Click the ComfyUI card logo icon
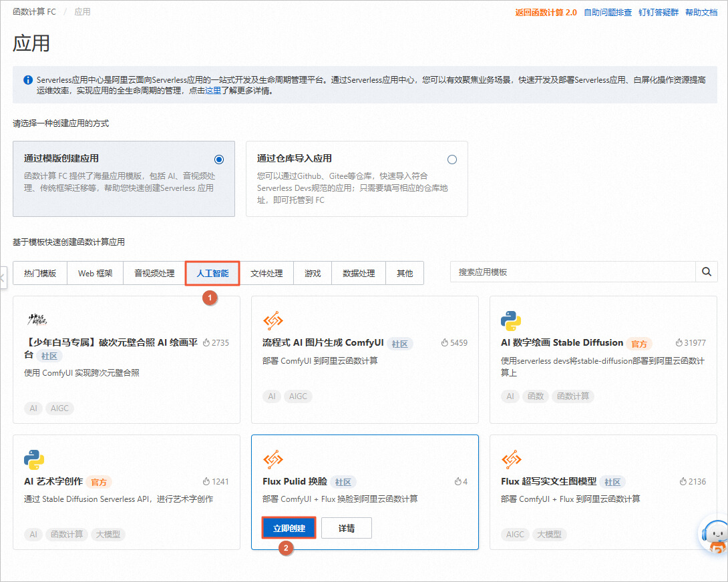This screenshot has width=728, height=582. [273, 320]
